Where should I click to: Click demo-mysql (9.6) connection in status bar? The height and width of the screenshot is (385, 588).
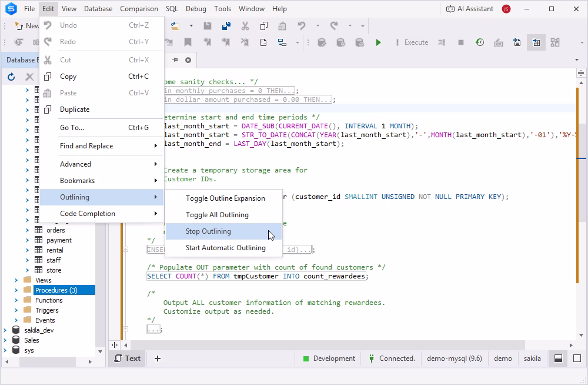[x=455, y=359]
